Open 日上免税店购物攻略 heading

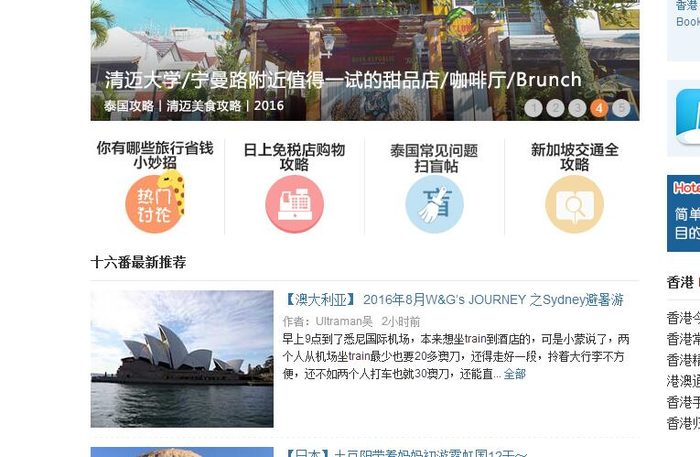pyautogui.click(x=295, y=157)
